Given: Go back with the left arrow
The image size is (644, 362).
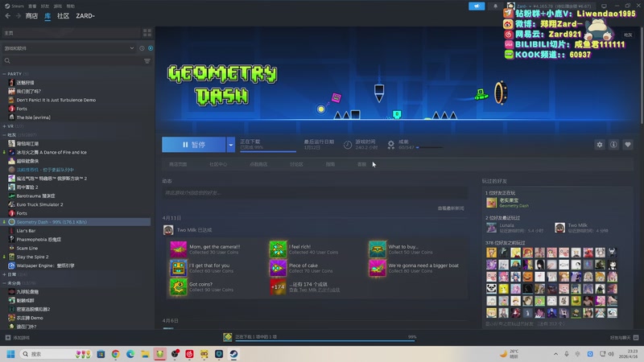Looking at the screenshot, I should pos(8,15).
